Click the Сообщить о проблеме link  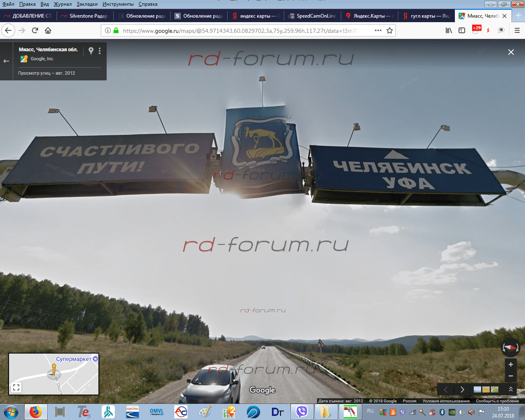coord(497,401)
